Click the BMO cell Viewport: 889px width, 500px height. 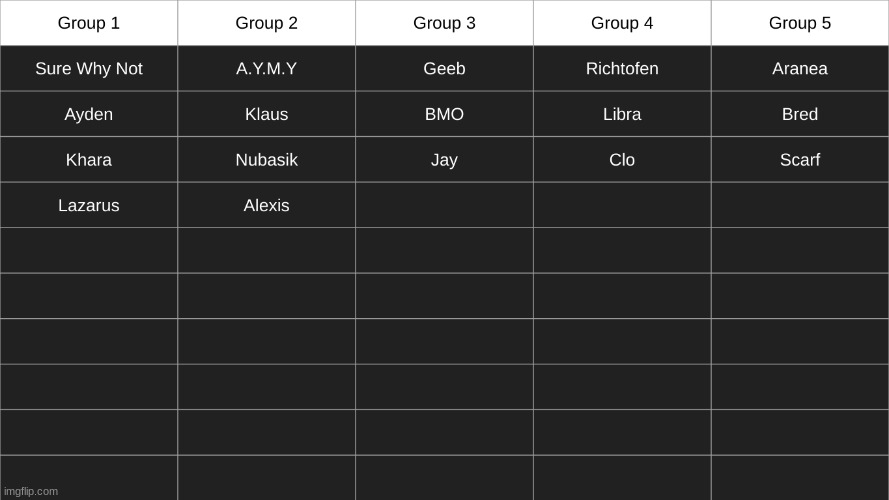click(444, 114)
